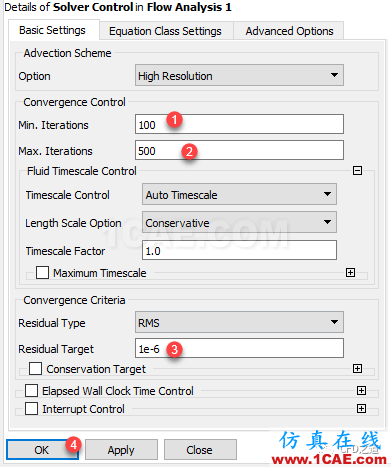Open the Timescale Control dropdown
Viewport: 391px width, 467px height.
(x=239, y=194)
